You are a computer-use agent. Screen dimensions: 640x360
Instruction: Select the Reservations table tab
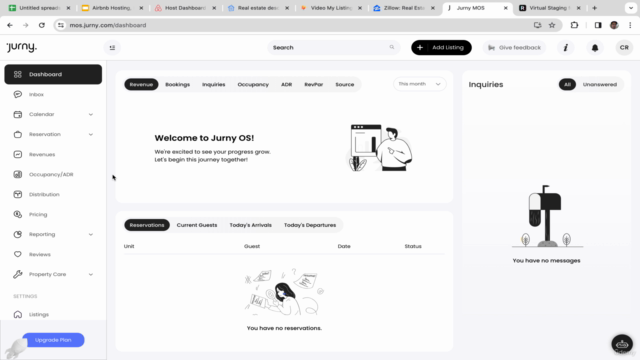pos(147,225)
